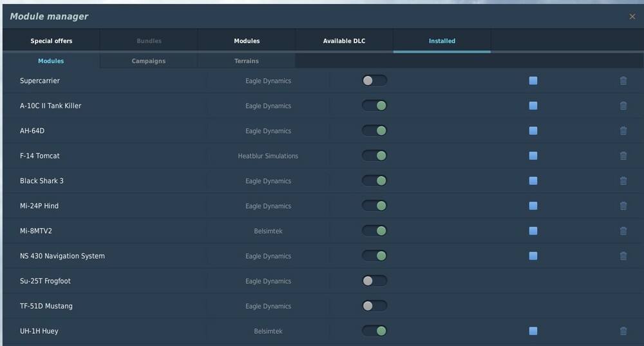Select Su-25T Frogfoot in the list
Image resolution: width=644 pixels, height=346 pixels.
point(45,281)
